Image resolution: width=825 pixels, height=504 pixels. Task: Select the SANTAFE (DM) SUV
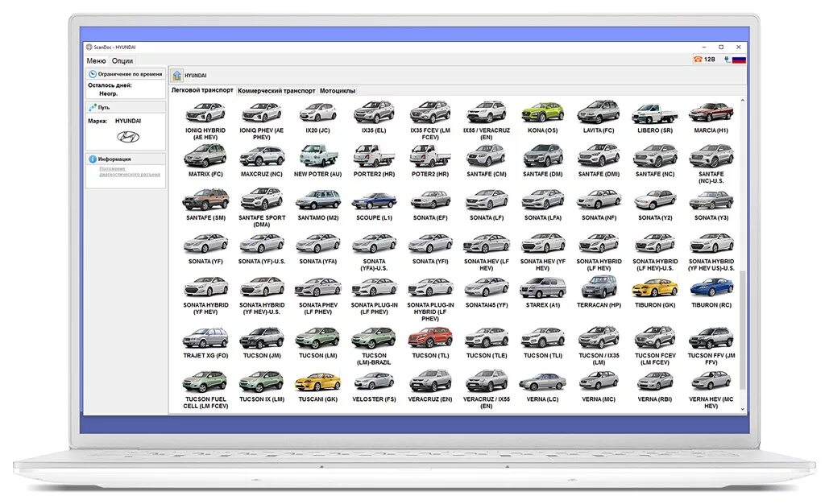[x=542, y=161]
